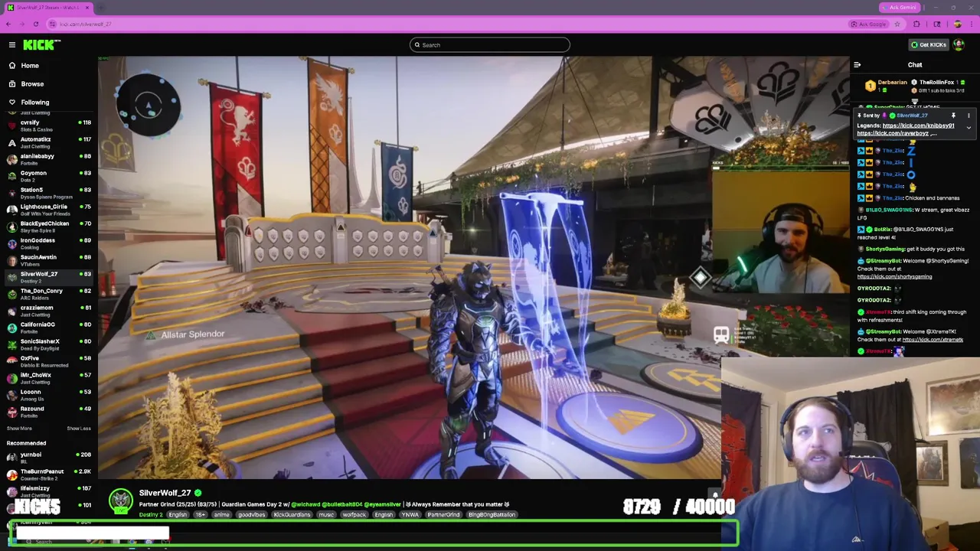Screen dimensions: 980x551
Task: Open a new browser tab
Action: coord(101,8)
